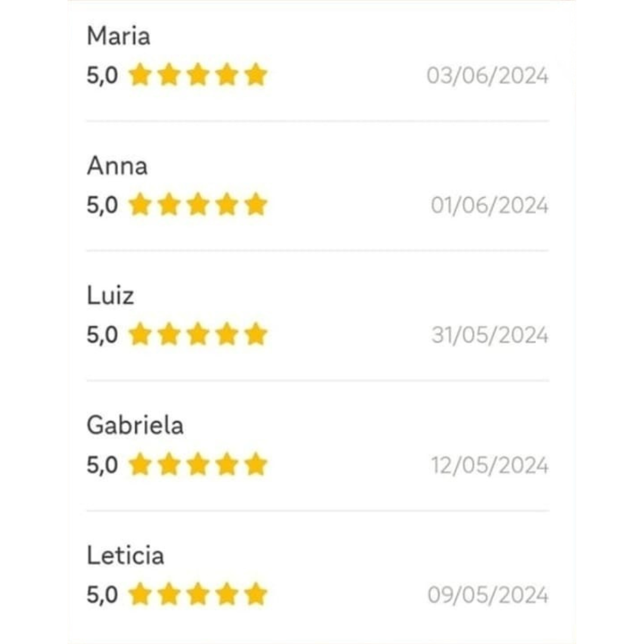The width and height of the screenshot is (644, 644).
Task: Click the 5,0 score beside Gabriela's stars
Action: (x=102, y=466)
